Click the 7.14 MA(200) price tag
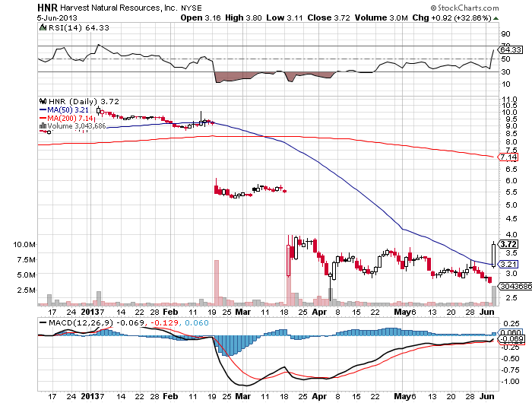This screenshot has height=403, width=532. 508,157
